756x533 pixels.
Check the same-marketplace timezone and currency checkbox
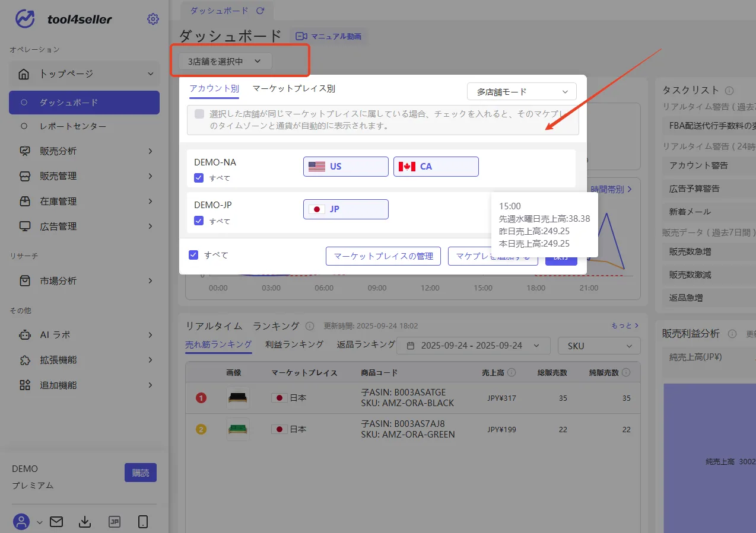[199, 114]
